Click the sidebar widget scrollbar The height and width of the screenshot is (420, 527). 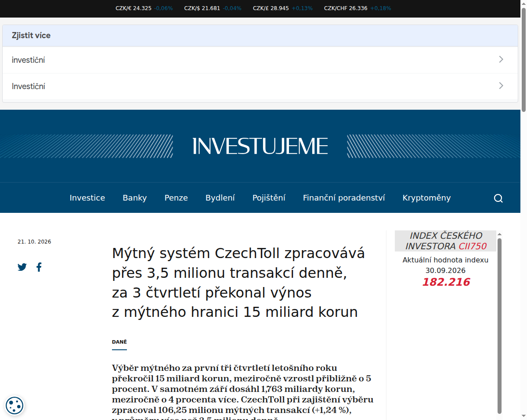pos(499,325)
